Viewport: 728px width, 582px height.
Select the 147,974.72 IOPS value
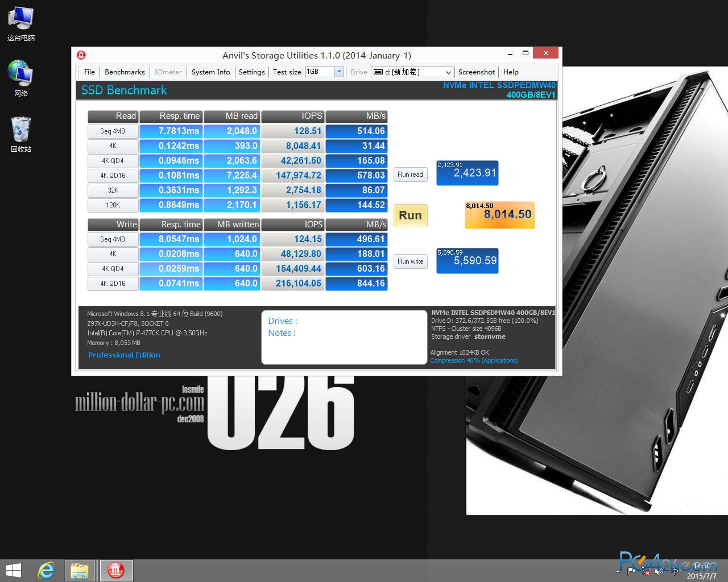293,176
